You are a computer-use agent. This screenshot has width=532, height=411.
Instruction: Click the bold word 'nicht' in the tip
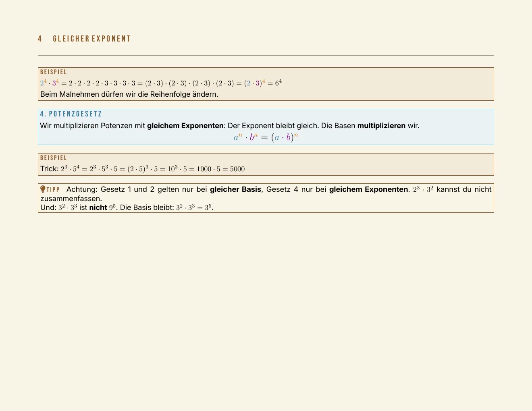pos(98,208)
